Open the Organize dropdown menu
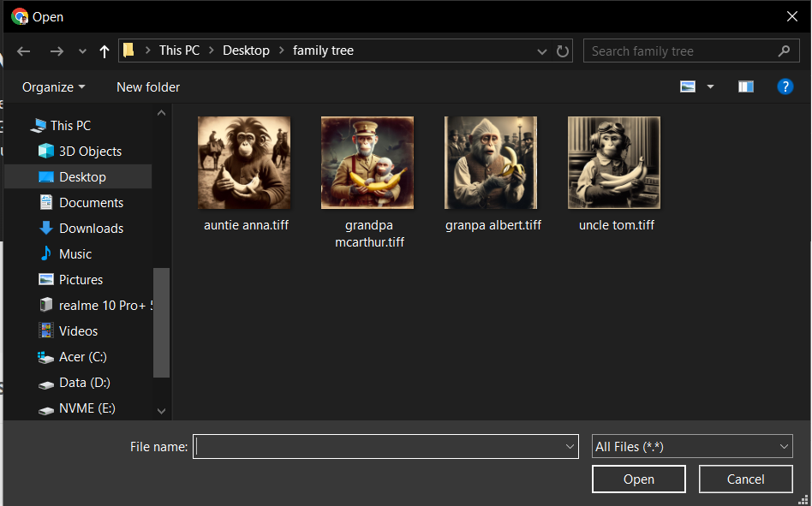The image size is (812, 506). tap(53, 86)
